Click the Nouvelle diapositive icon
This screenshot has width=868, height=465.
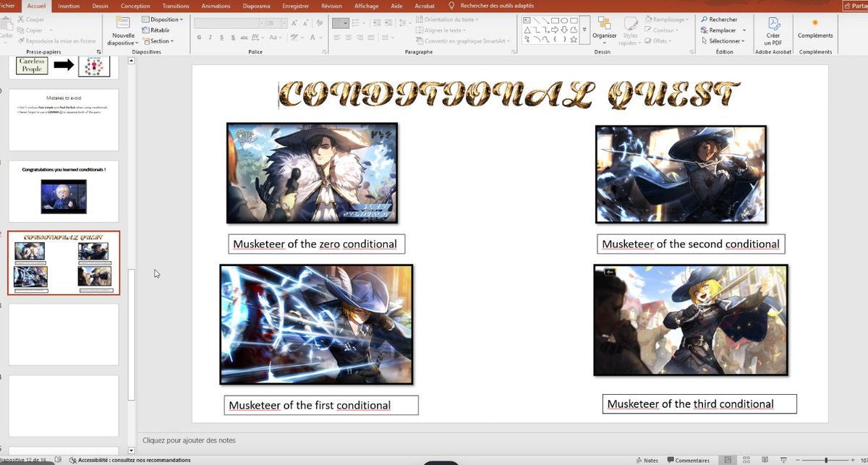click(x=124, y=22)
